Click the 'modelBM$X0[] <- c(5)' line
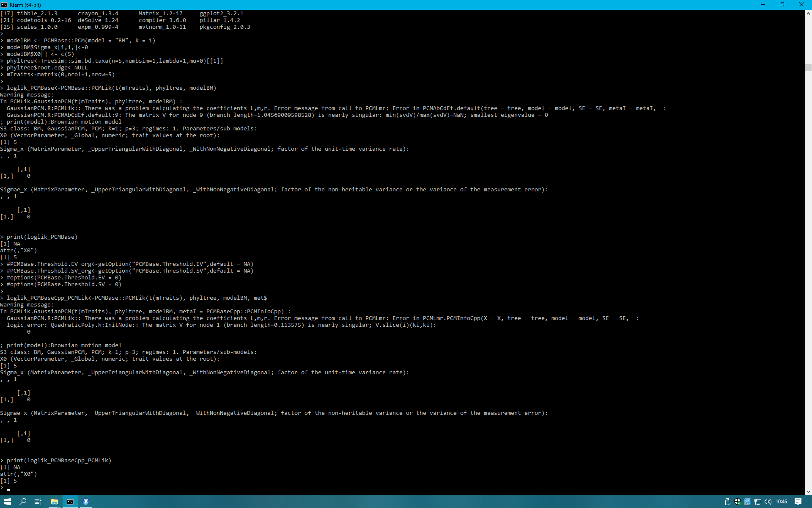This screenshot has height=508, width=812. tap(40, 54)
